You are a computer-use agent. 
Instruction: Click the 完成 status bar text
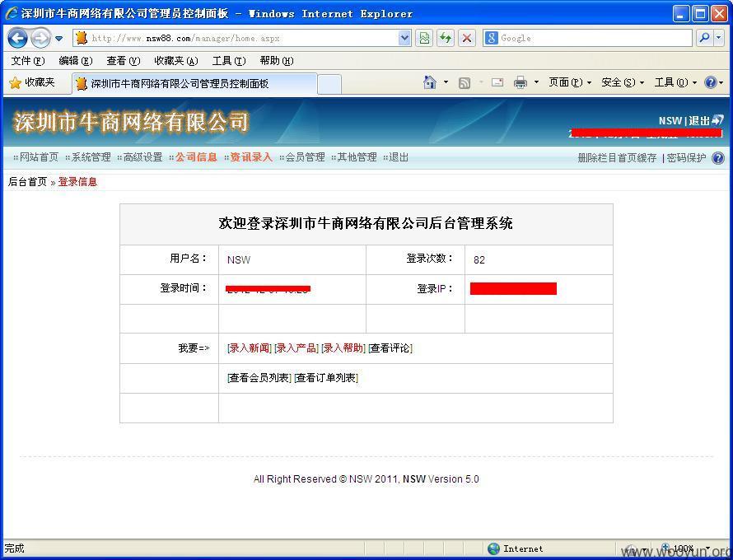(15, 548)
